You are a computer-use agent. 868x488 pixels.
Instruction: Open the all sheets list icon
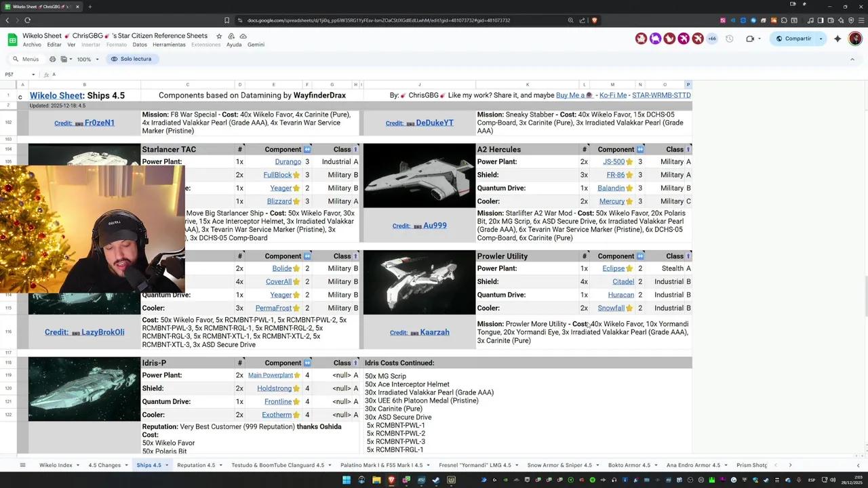pyautogui.click(x=22, y=465)
